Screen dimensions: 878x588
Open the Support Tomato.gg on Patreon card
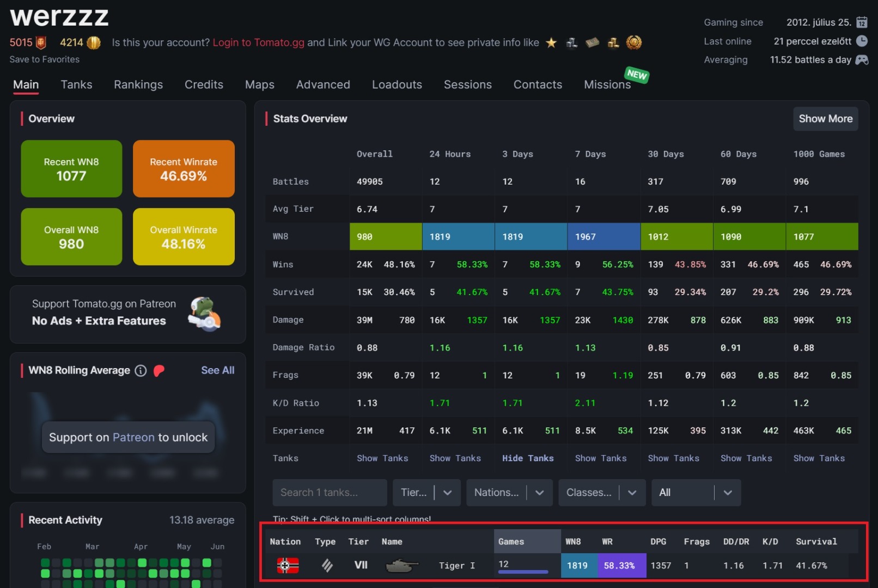pos(128,314)
